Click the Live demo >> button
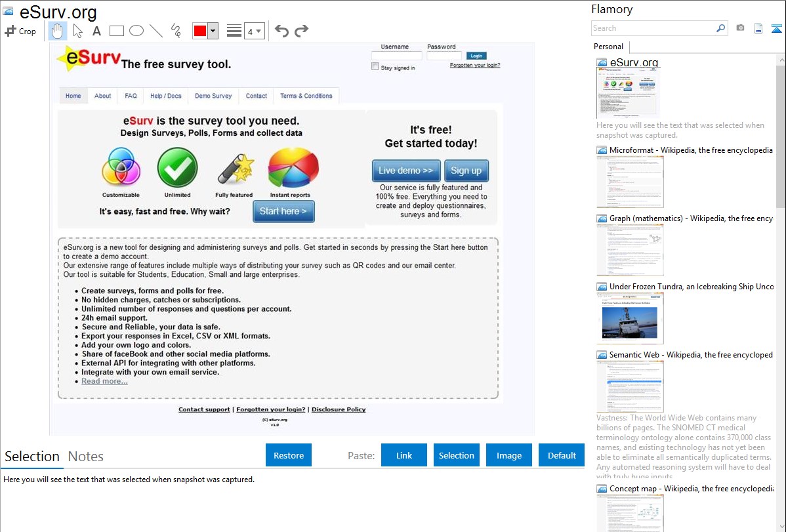786x532 pixels. [406, 171]
